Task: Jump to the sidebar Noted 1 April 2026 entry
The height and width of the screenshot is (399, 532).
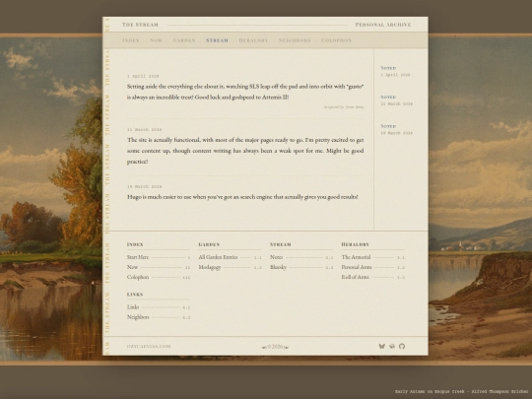Action: pyautogui.click(x=396, y=71)
